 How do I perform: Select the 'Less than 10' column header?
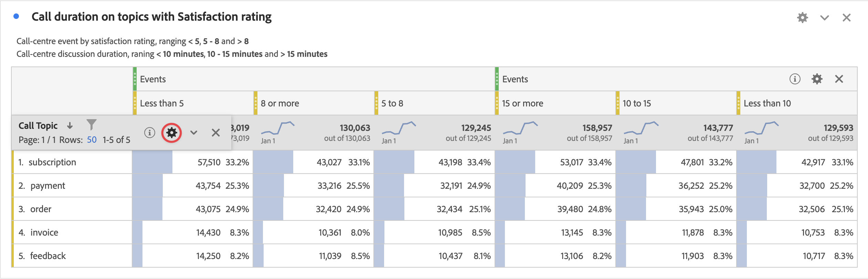click(767, 103)
